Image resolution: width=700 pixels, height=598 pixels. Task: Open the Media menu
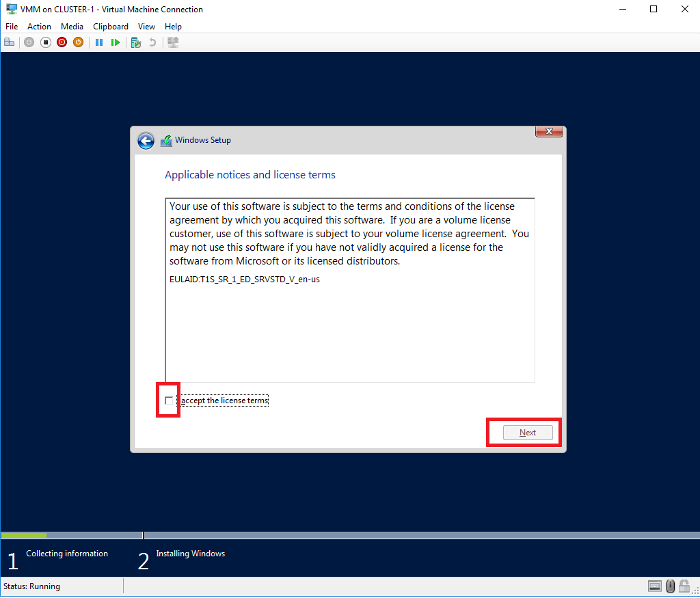pos(72,27)
